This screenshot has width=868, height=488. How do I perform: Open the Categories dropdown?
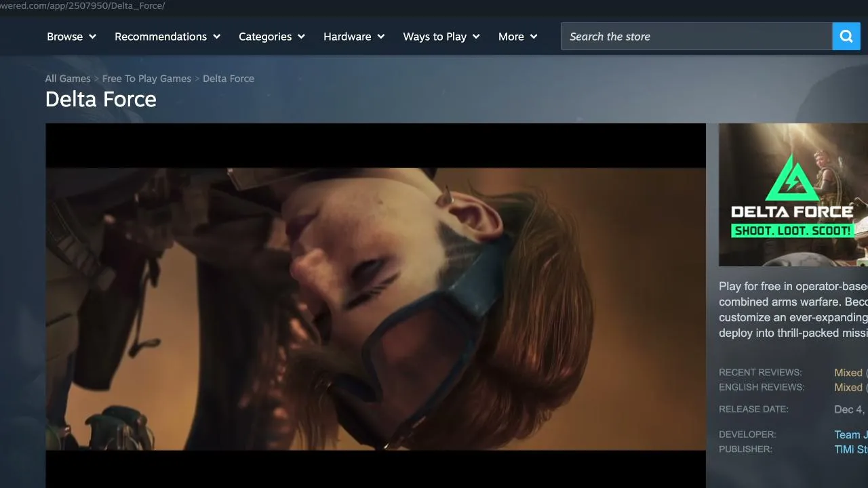[272, 37]
